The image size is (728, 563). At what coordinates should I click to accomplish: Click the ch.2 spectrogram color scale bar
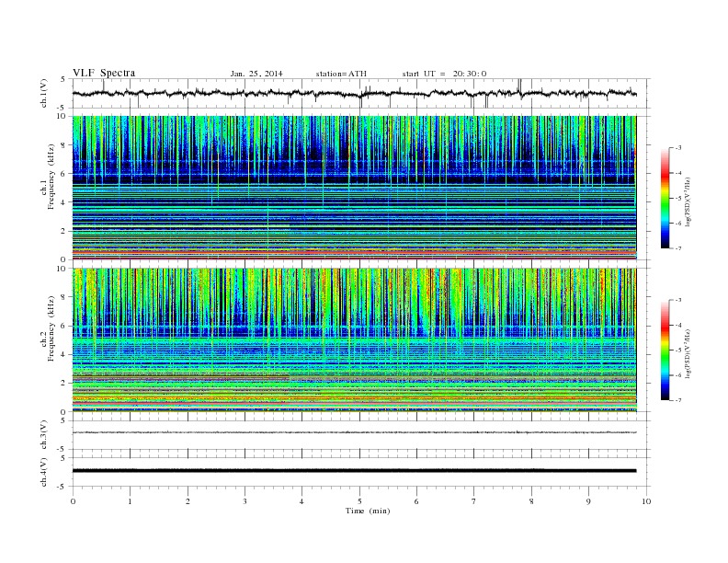[665, 350]
